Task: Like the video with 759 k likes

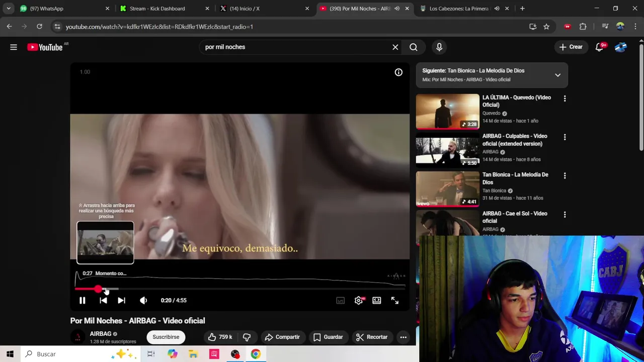Action: coord(220,337)
